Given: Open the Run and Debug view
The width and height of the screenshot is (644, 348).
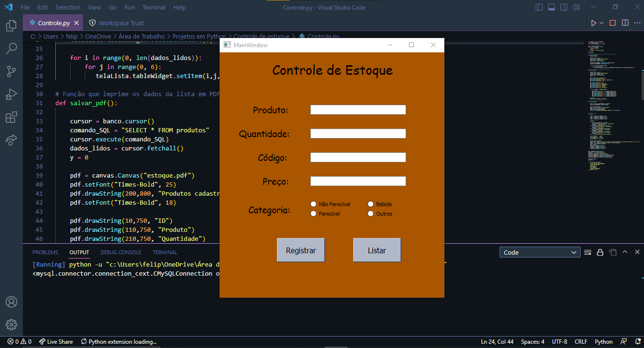Looking at the screenshot, I should pos(11,94).
